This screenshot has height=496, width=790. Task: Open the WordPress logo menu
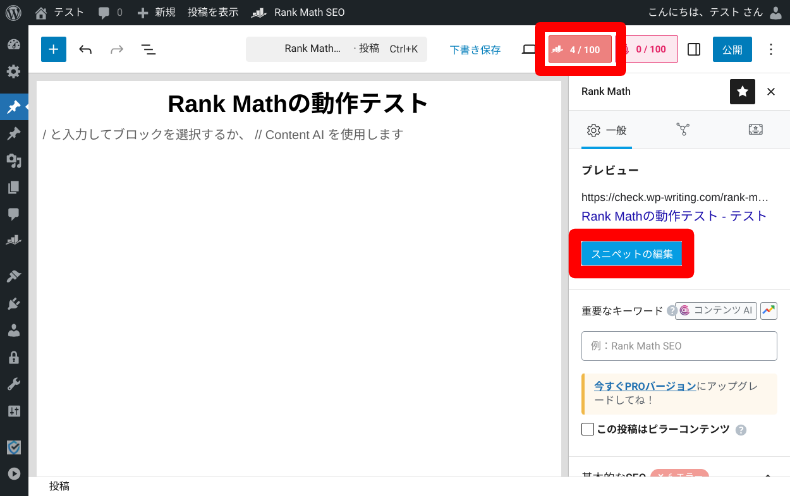[x=14, y=12]
